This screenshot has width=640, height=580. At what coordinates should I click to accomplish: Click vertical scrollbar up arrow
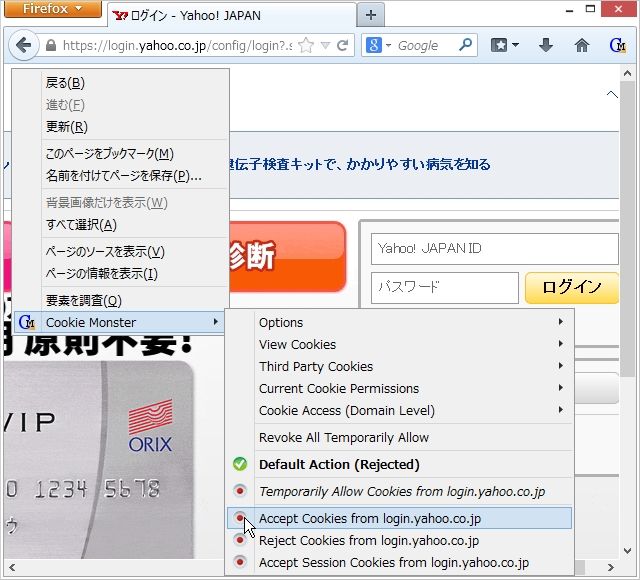(627, 74)
